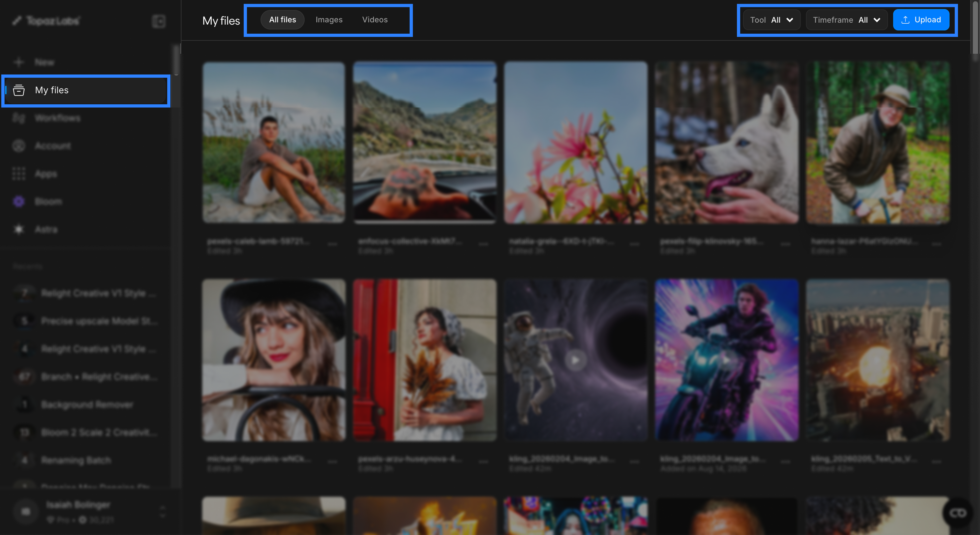The image size is (980, 535).
Task: Open the three-dot menu for the pink flower file
Action: [634, 244]
